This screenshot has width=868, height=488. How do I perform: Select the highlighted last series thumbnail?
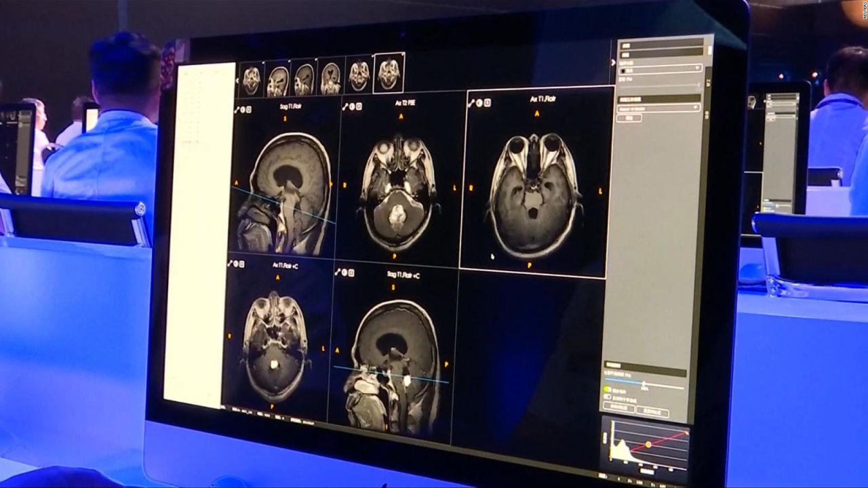coord(389,73)
